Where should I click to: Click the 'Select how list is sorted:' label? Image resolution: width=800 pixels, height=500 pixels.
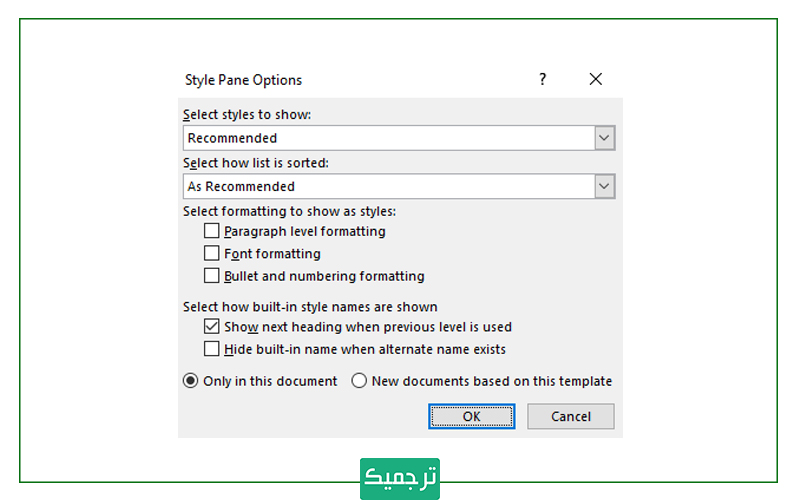(x=255, y=163)
